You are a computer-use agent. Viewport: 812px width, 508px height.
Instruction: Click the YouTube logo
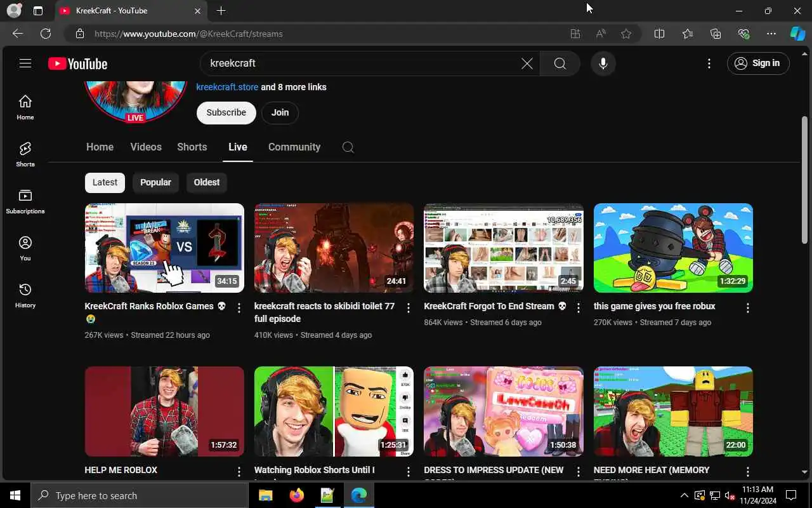tap(77, 63)
